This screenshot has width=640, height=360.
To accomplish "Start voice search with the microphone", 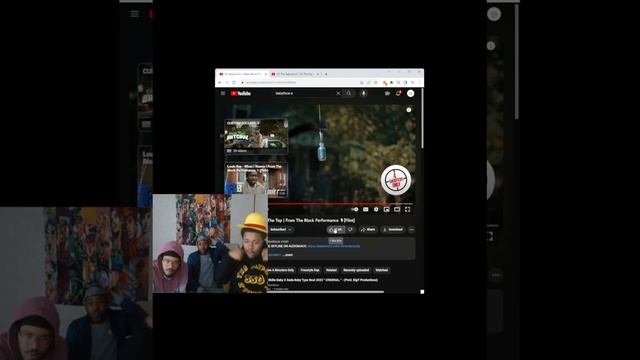I will [363, 93].
